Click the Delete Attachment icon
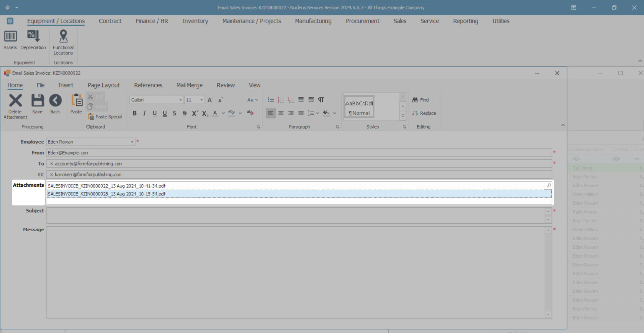The width and height of the screenshot is (644, 333). pyautogui.click(x=15, y=101)
